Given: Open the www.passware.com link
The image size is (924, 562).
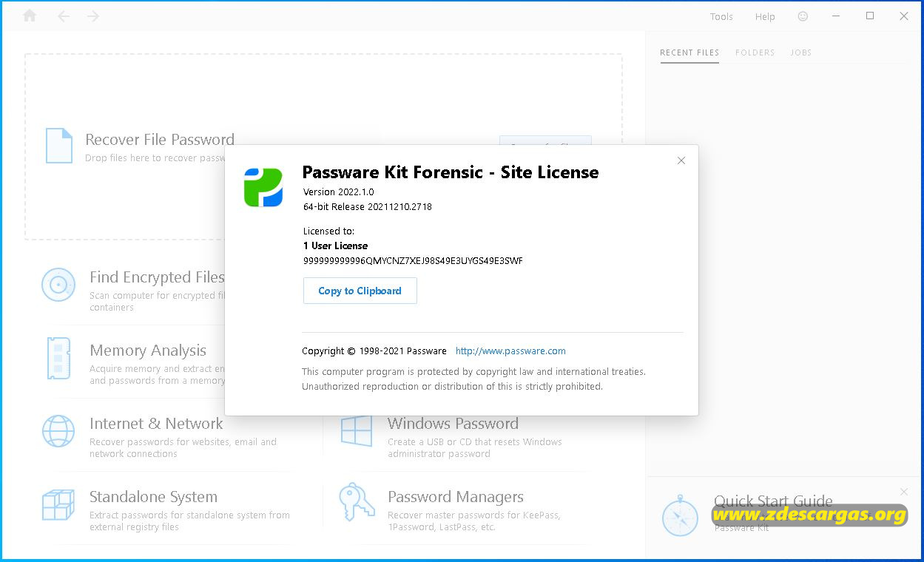Looking at the screenshot, I should point(510,351).
